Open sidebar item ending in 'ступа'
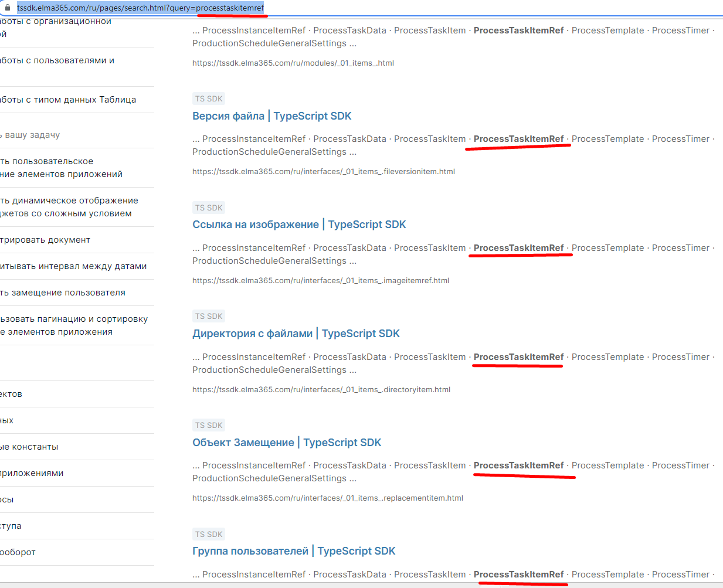723x588 pixels. click(11, 526)
